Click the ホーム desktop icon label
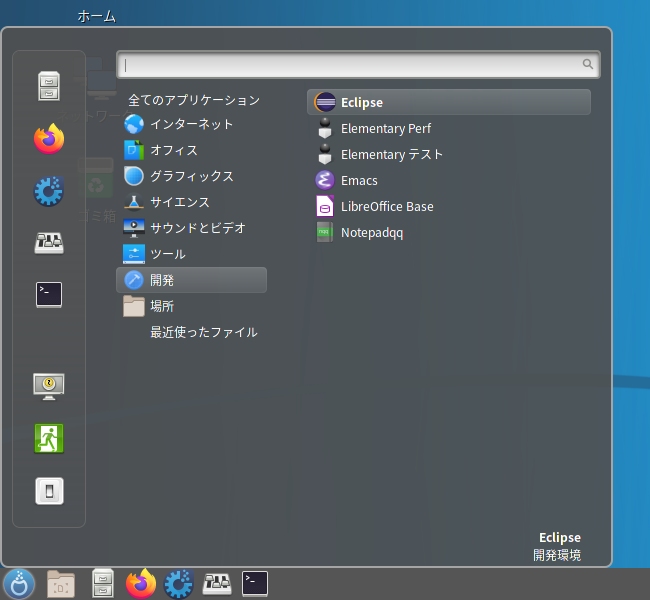Screen dimensions: 650x600 pyautogui.click(x=97, y=17)
